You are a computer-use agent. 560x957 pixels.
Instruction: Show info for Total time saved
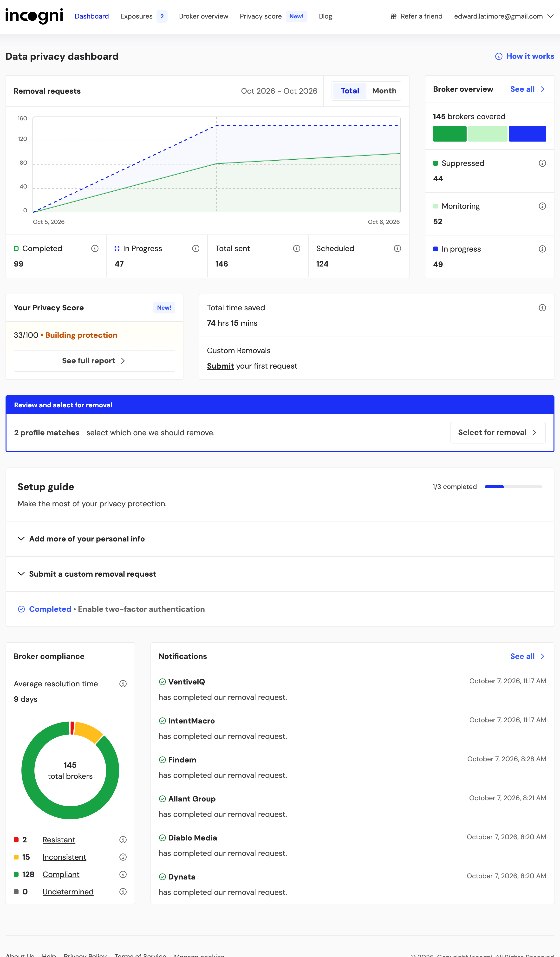[x=542, y=308]
